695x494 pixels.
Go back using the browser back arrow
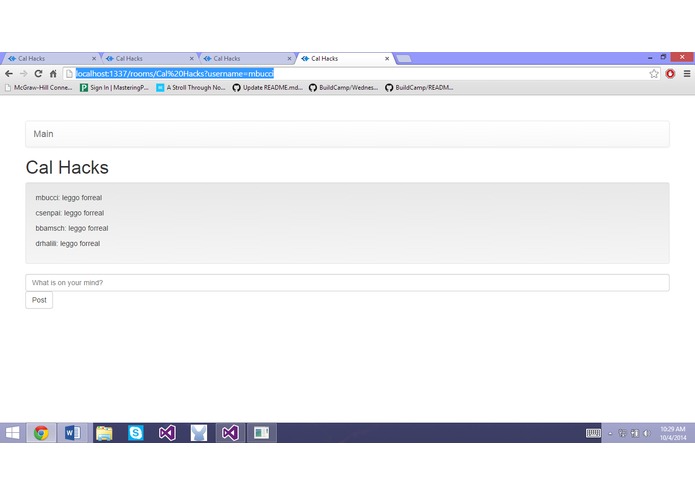9,74
